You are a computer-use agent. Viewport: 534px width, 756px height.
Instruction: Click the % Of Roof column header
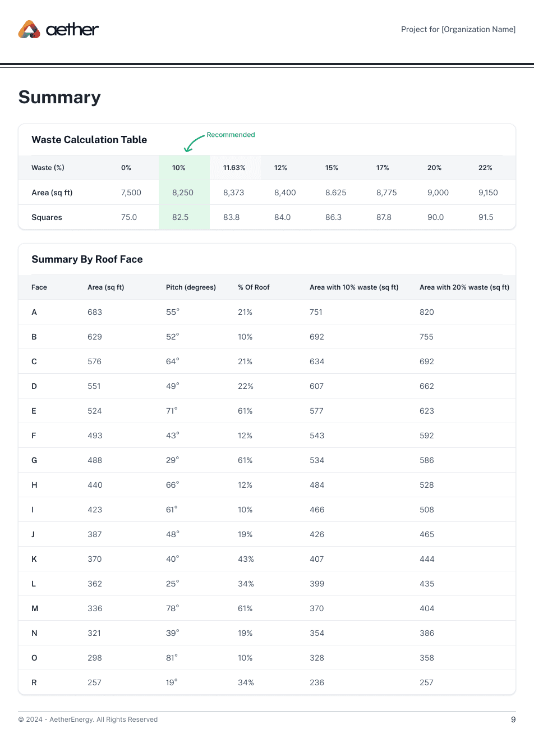(x=254, y=287)
